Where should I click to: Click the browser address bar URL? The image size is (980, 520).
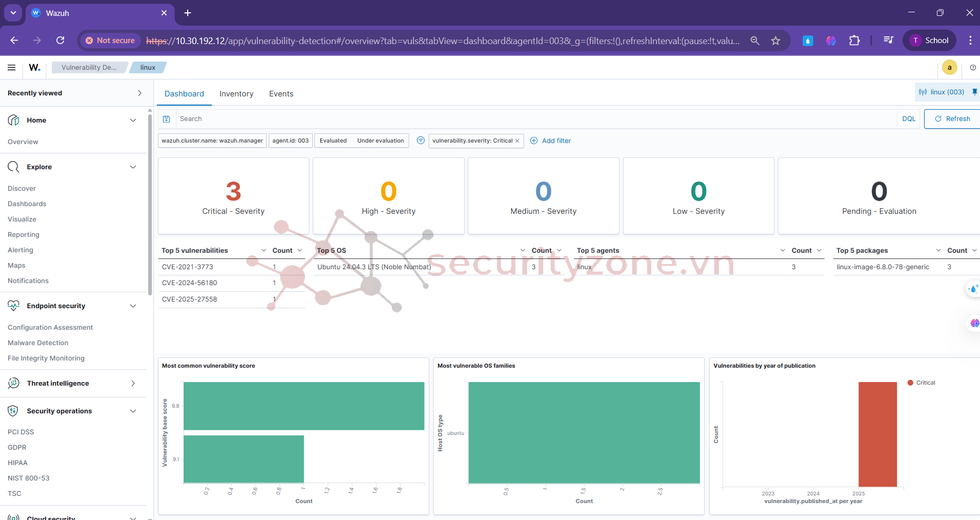click(443, 41)
